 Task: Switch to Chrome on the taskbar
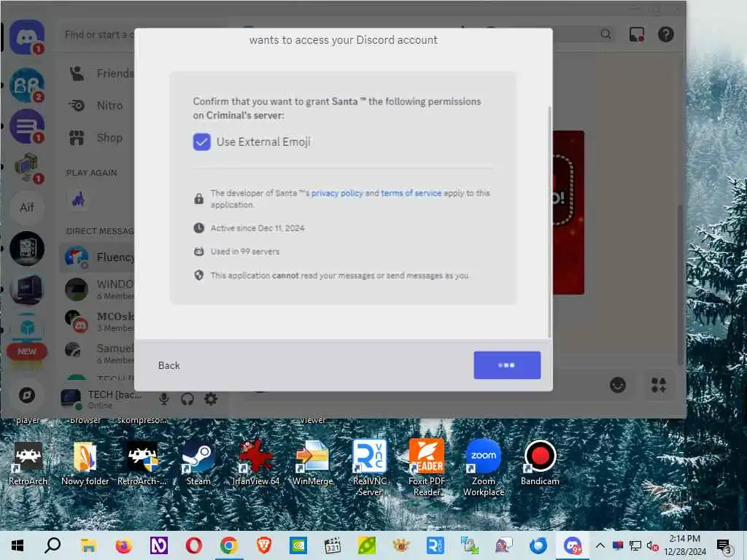228,545
